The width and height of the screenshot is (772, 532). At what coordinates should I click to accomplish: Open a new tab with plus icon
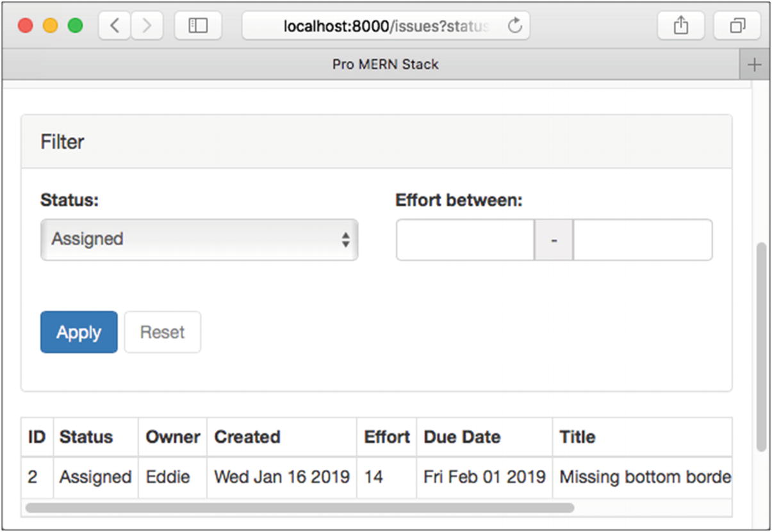(x=755, y=65)
